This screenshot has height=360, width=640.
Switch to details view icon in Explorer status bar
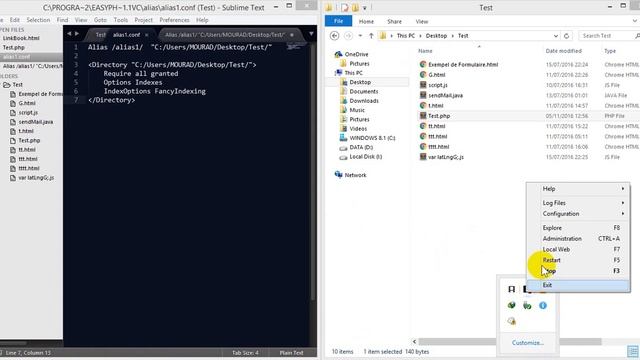click(x=633, y=351)
